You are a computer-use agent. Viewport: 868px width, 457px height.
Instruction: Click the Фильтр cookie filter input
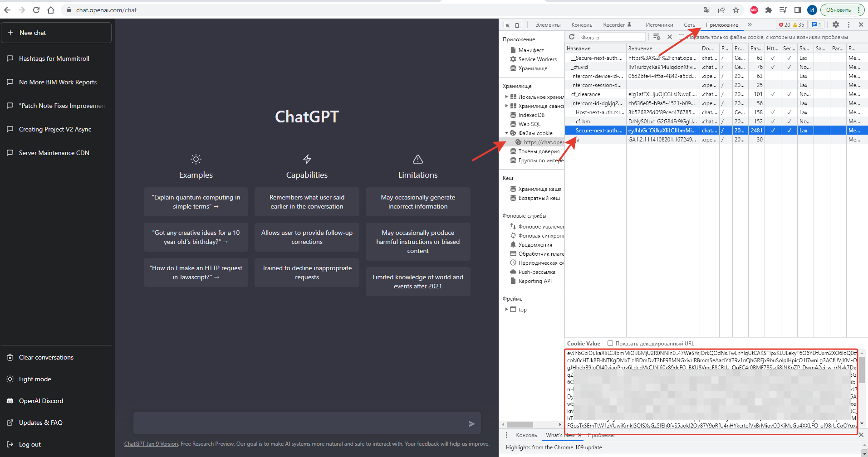click(612, 37)
